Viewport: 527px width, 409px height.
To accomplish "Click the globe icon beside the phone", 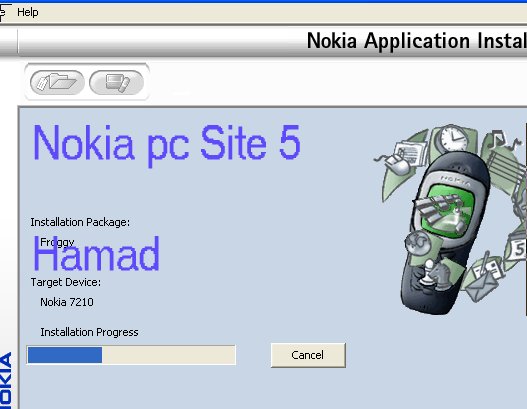I will (x=417, y=243).
